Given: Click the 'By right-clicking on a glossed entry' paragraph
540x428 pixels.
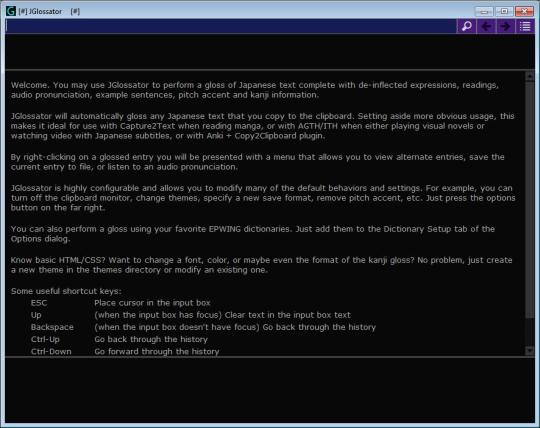Looking at the screenshot, I should (x=258, y=162).
